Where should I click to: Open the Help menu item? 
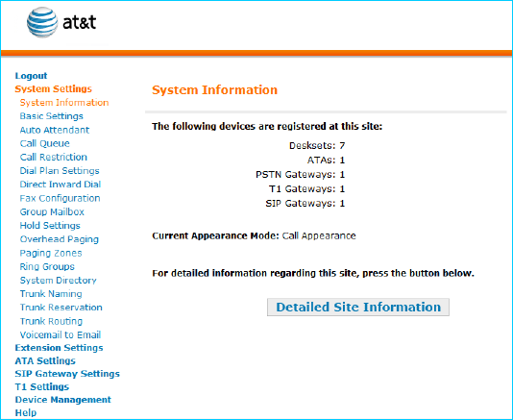[x=26, y=413]
